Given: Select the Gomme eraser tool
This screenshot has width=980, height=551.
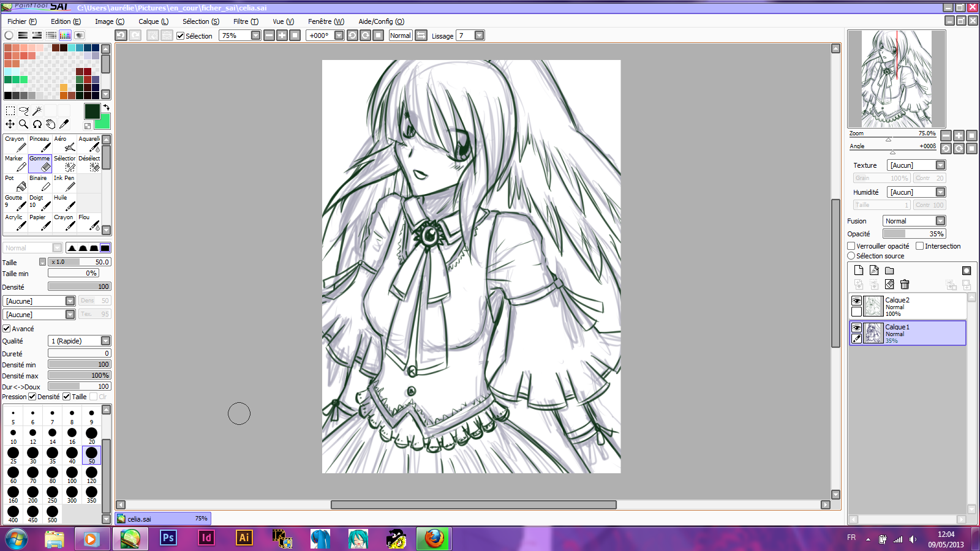Looking at the screenshot, I should (40, 163).
